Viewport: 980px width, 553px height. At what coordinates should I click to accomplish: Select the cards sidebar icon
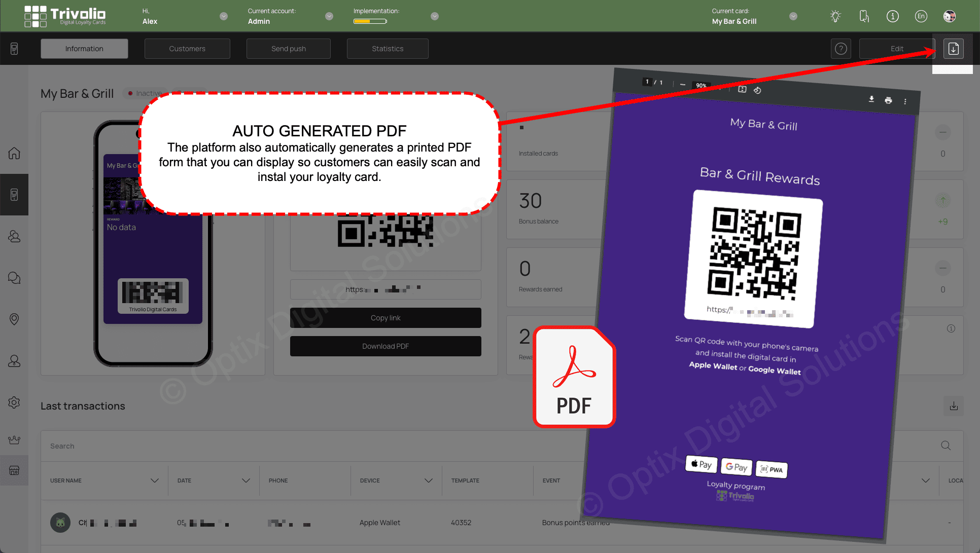tap(14, 195)
